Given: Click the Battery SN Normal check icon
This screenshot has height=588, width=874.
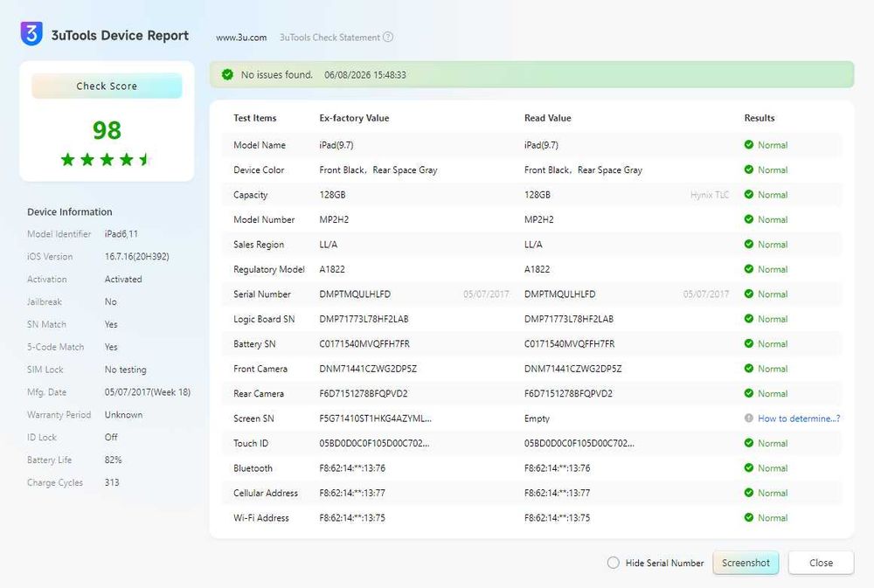Looking at the screenshot, I should click(749, 344).
